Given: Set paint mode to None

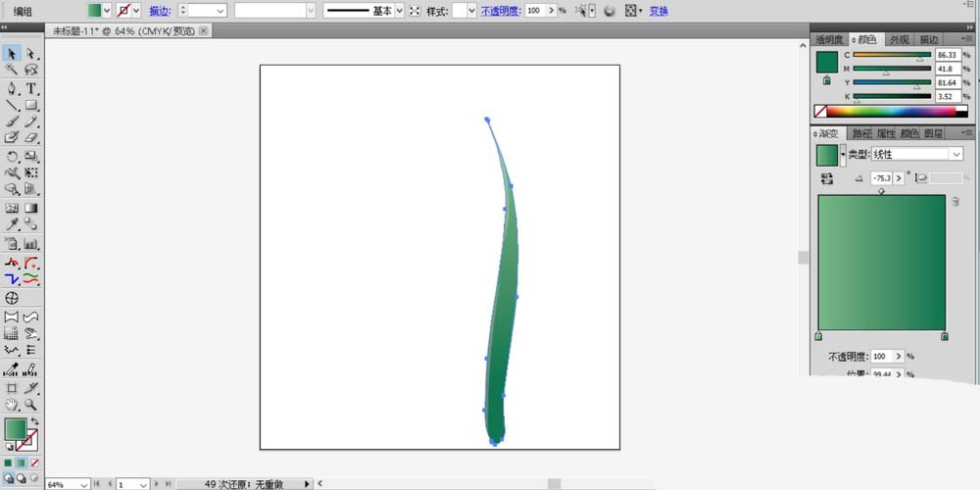Looking at the screenshot, I should point(34,464).
